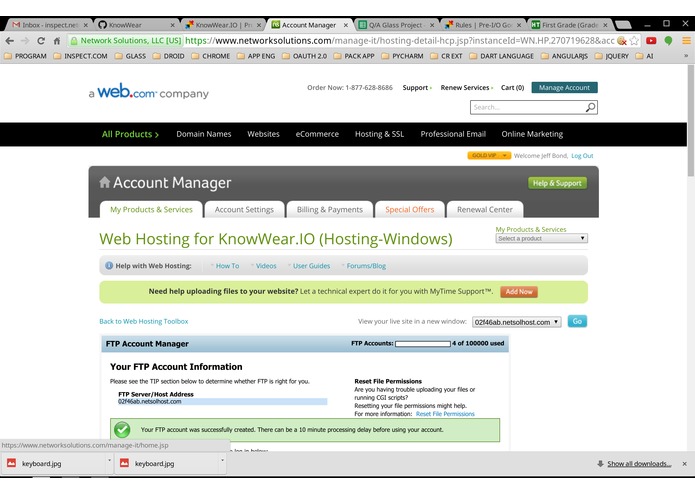Click Manage Account button
This screenshot has height=494, width=695.
coord(564,88)
